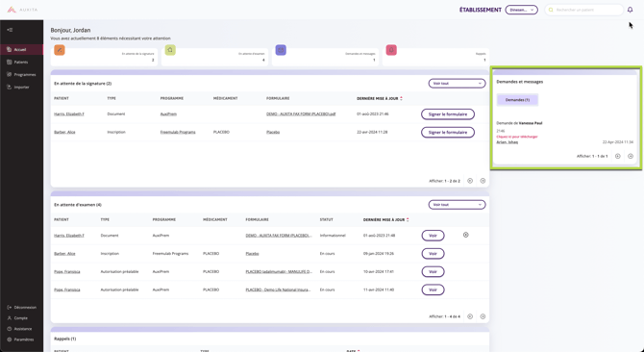The image size is (644, 352).
Task: Open the Établissement selector dropdown
Action: pos(521,10)
